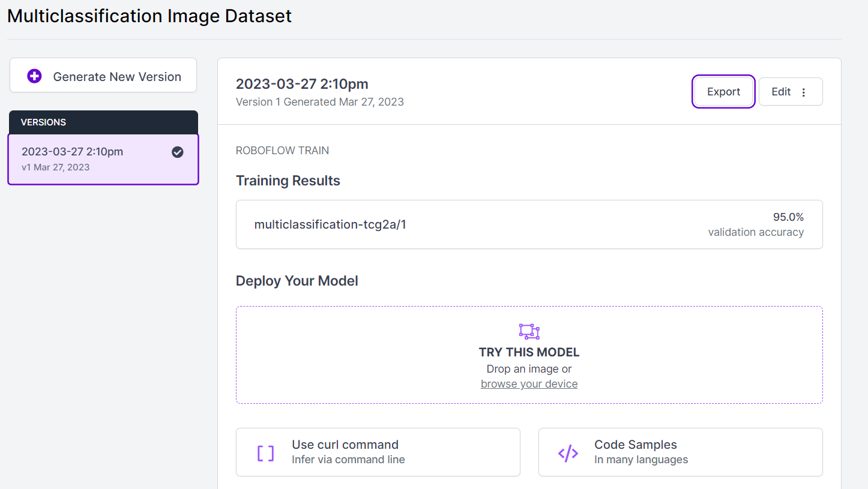Select the curl bracket icon
868x489 pixels.
tap(265, 452)
